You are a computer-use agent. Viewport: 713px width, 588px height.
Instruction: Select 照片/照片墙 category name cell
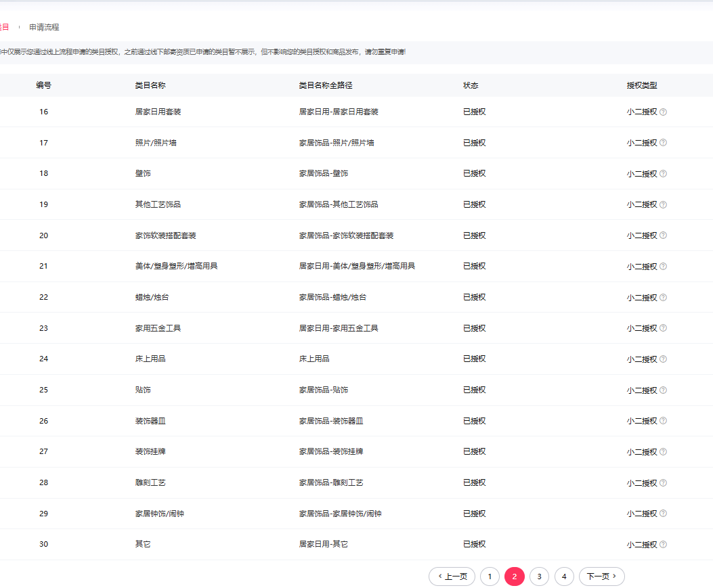pos(156,143)
